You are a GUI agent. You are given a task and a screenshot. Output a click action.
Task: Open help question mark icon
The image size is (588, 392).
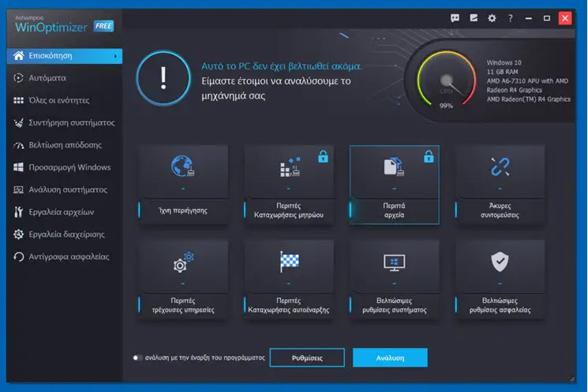510,18
